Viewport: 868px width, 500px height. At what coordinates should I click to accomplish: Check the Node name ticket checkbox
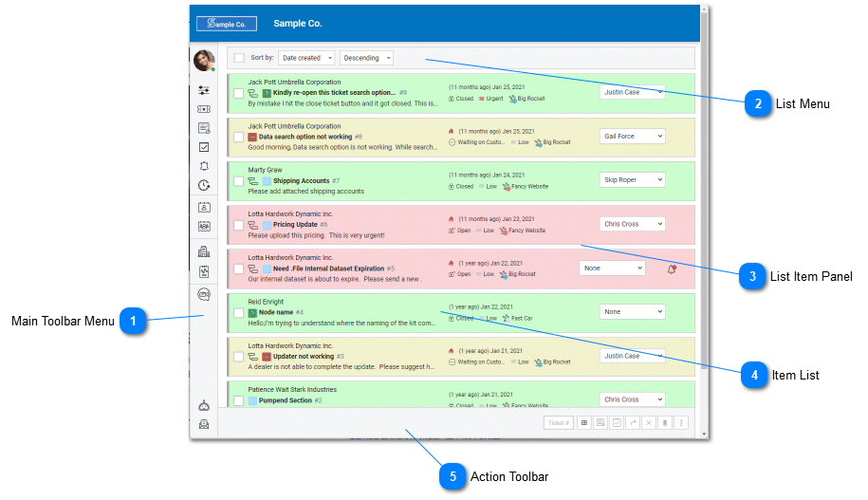(239, 313)
